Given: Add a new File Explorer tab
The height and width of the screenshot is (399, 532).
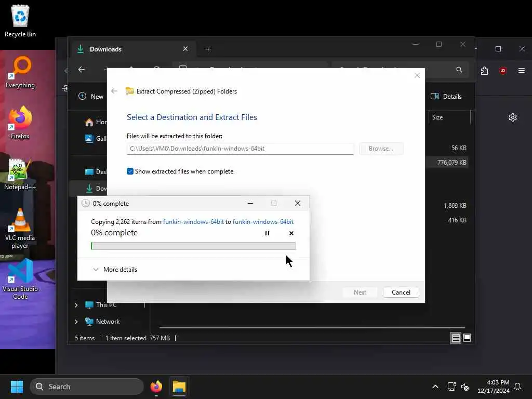Looking at the screenshot, I should coord(208,49).
